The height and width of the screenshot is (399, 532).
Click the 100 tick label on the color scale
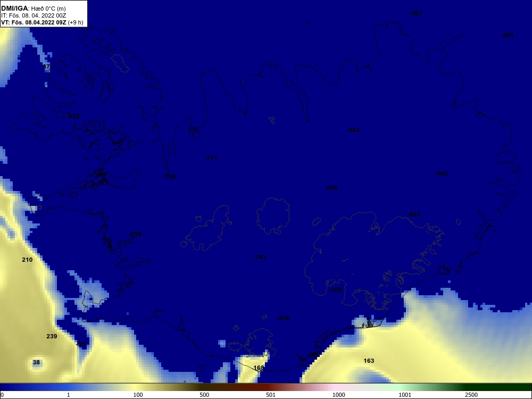pos(138,395)
